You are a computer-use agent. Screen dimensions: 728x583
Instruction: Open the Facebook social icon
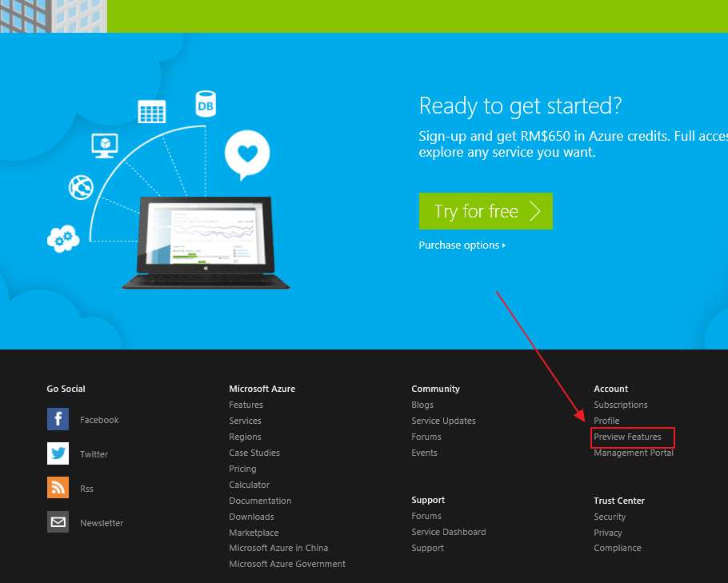coord(58,419)
